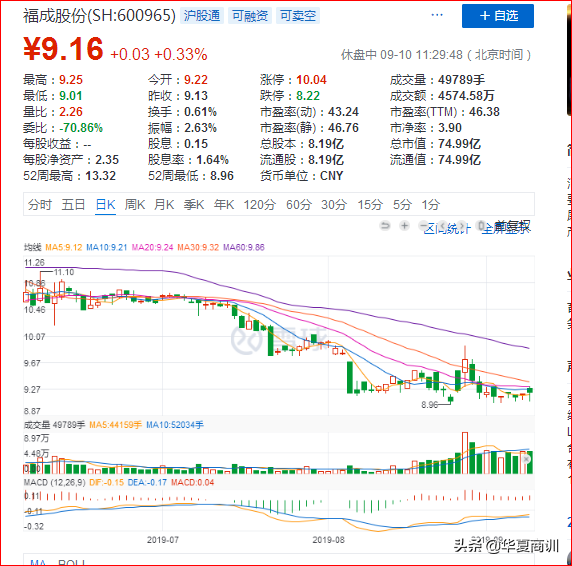This screenshot has height=566, width=572.
Task: Click the 2019-07 date axis label
Action: coord(163,540)
